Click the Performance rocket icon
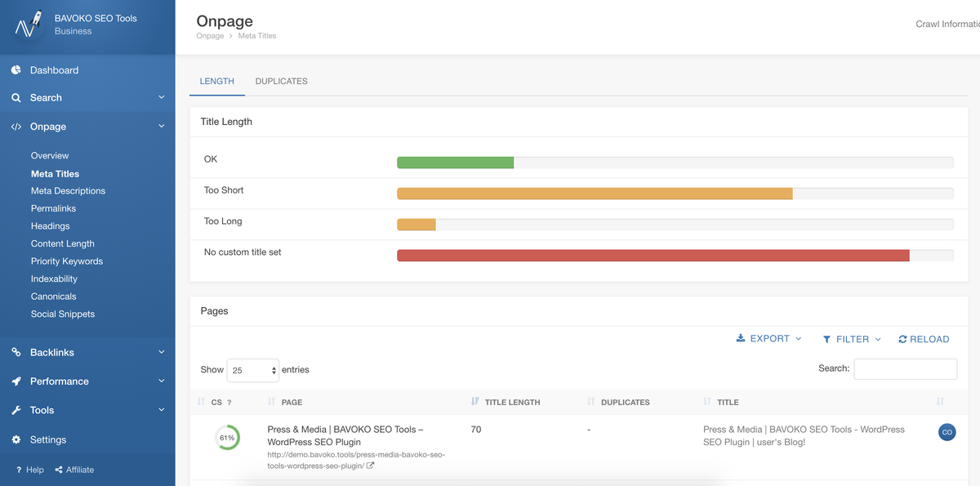 [x=16, y=381]
